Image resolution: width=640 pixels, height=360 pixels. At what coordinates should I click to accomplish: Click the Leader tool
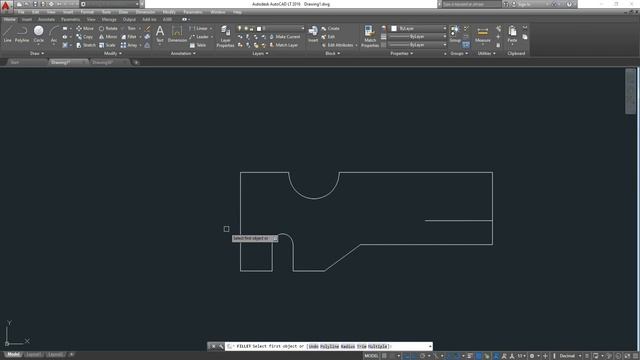coord(199,37)
